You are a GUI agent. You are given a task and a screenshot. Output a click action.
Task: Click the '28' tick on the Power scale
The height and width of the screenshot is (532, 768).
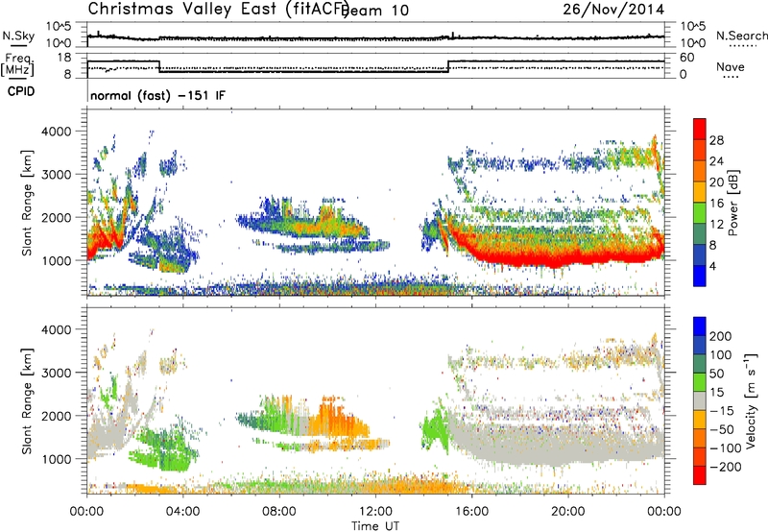click(x=716, y=140)
